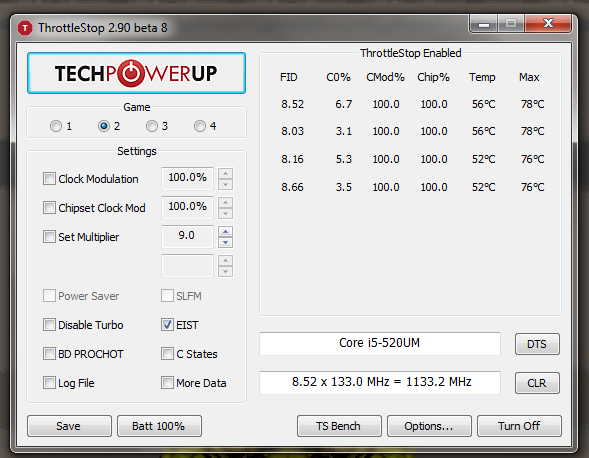Image resolution: width=589 pixels, height=458 pixels.
Task: Click the empty field below Set Multiplier
Action: pos(187,266)
